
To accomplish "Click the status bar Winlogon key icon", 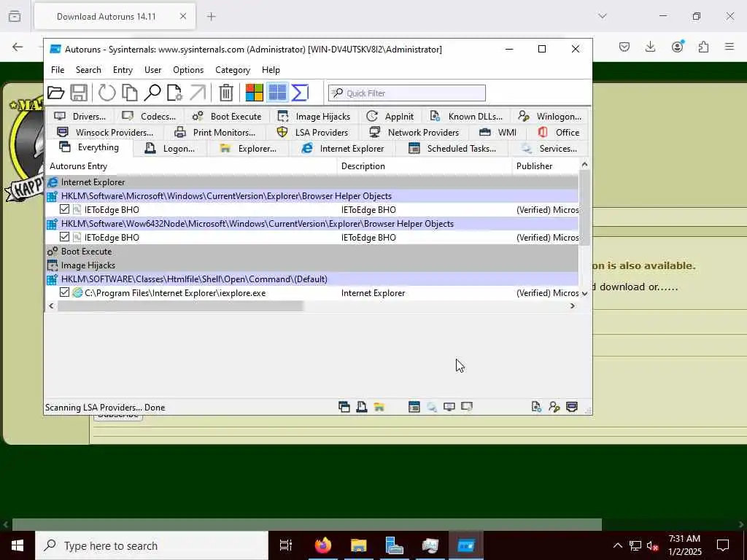I will tap(554, 407).
